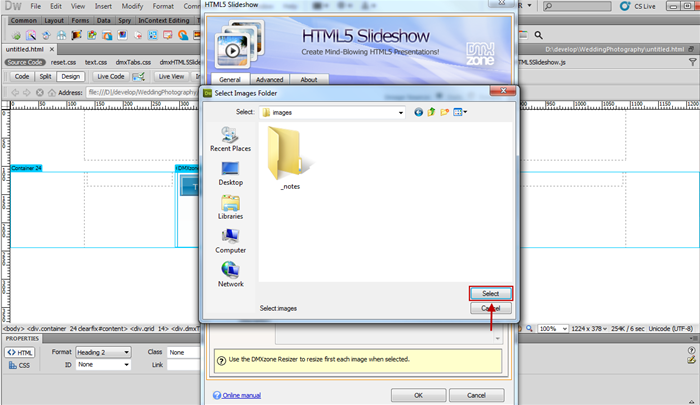The height and width of the screenshot is (405, 700).
Task: Open the About tab in HTML5 Slideshow dialog
Action: tap(308, 79)
